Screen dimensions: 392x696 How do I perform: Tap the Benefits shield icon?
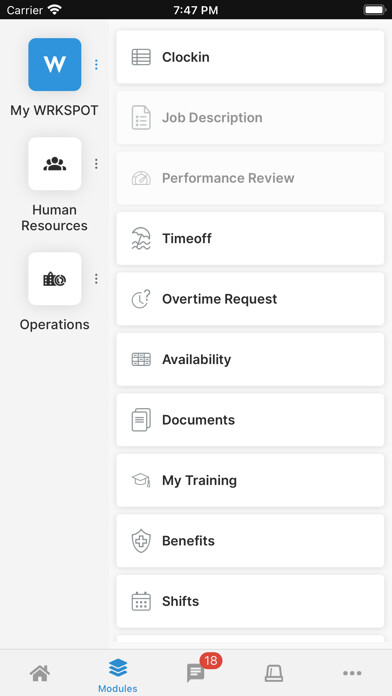(141, 541)
